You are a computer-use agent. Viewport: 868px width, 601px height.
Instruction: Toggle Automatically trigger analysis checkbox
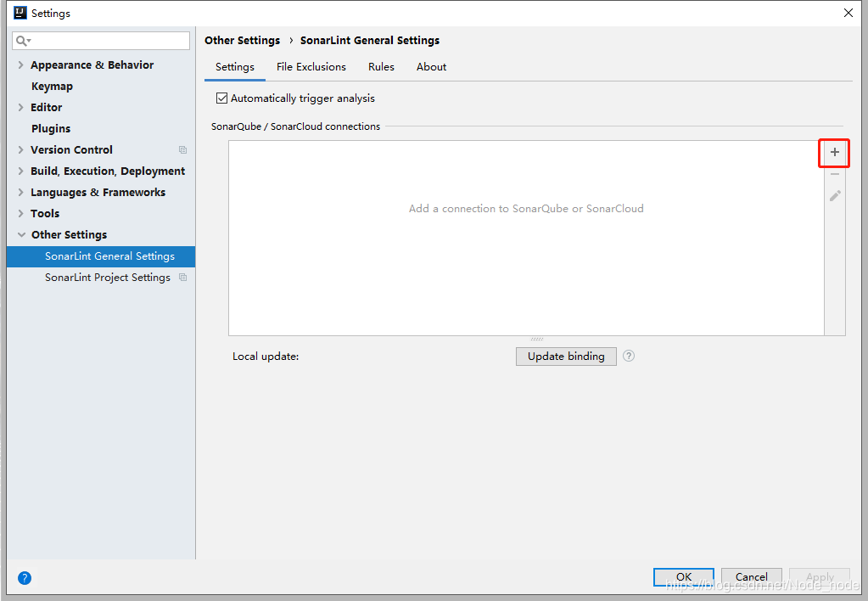pos(221,98)
